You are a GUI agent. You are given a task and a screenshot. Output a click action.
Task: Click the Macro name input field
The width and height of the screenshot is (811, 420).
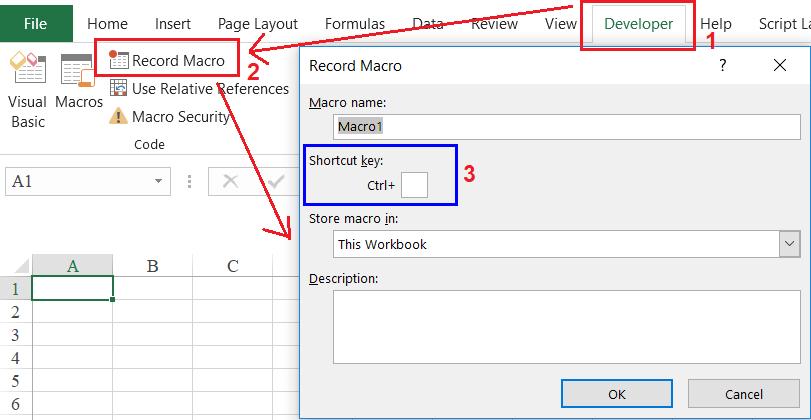pyautogui.click(x=567, y=127)
